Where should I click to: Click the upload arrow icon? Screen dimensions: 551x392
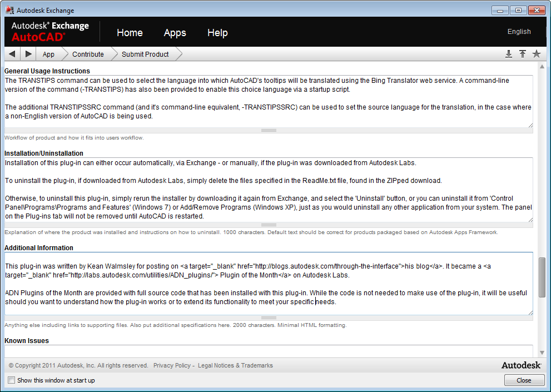click(523, 54)
